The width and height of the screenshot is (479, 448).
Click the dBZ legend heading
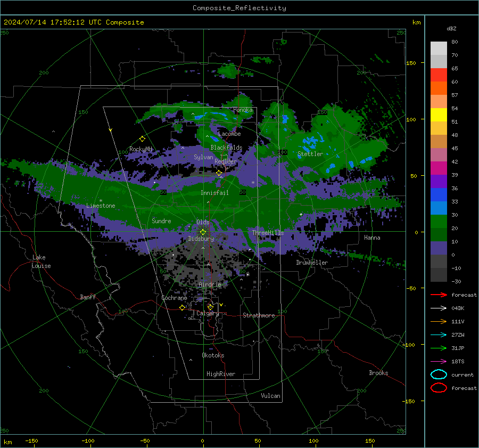coord(451,28)
